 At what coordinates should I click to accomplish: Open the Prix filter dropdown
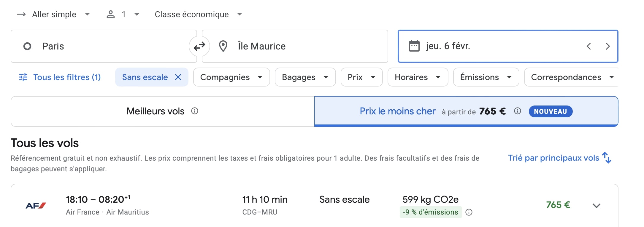361,77
